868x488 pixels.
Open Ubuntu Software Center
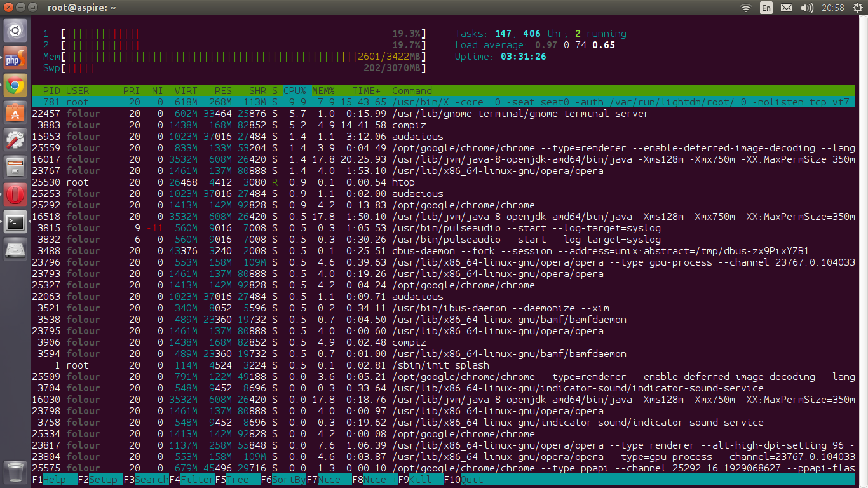pos(15,113)
